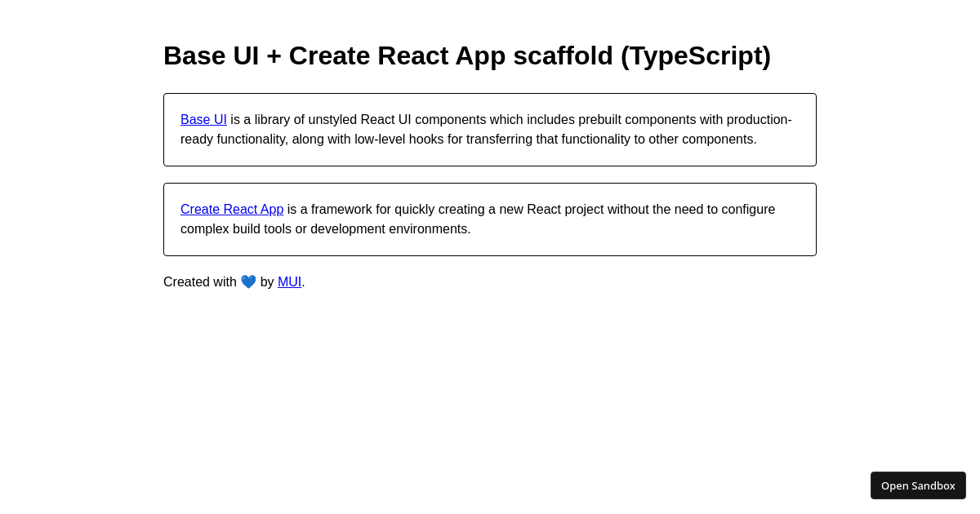
Task: Click the underlined MUI text
Action: click(289, 281)
